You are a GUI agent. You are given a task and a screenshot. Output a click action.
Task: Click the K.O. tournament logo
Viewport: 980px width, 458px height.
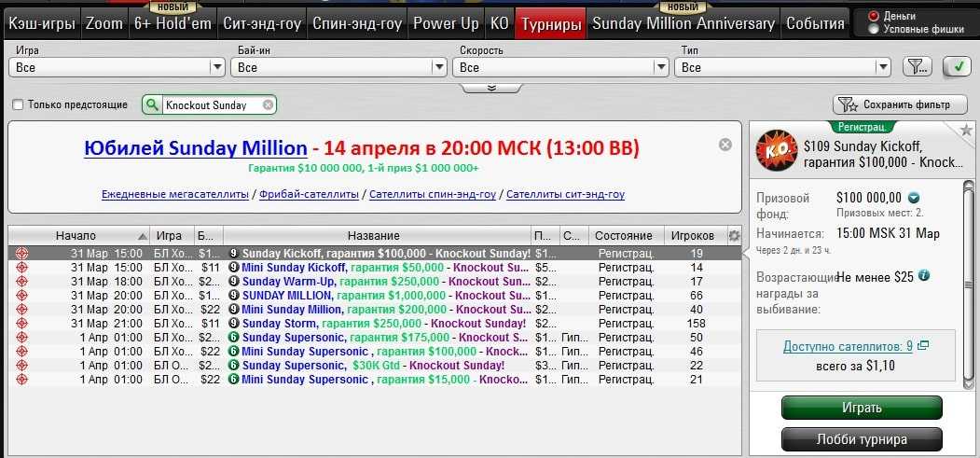775,150
